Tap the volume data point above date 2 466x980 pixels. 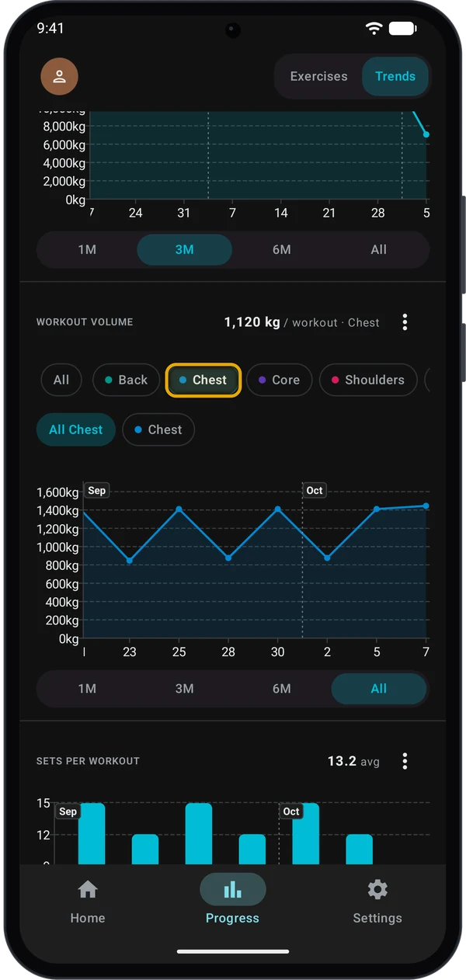pyautogui.click(x=327, y=558)
